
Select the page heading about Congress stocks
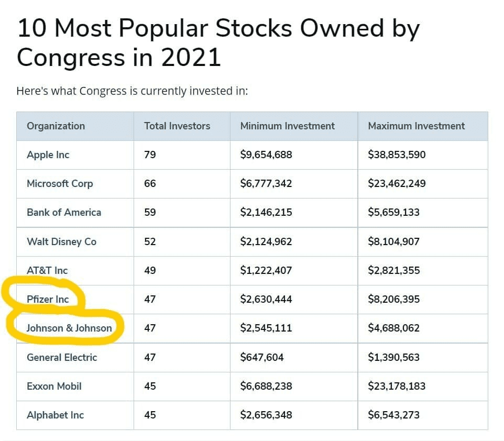pyautogui.click(x=218, y=42)
